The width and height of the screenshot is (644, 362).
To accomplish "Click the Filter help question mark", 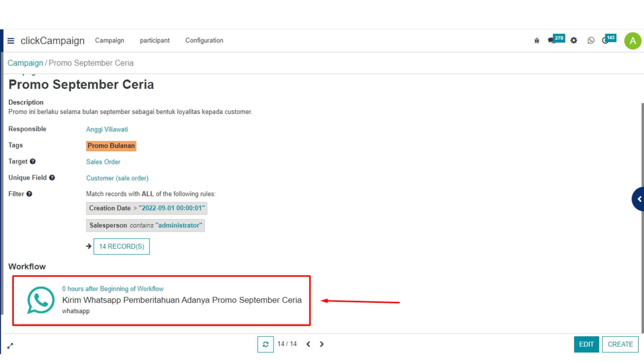I will [29, 194].
